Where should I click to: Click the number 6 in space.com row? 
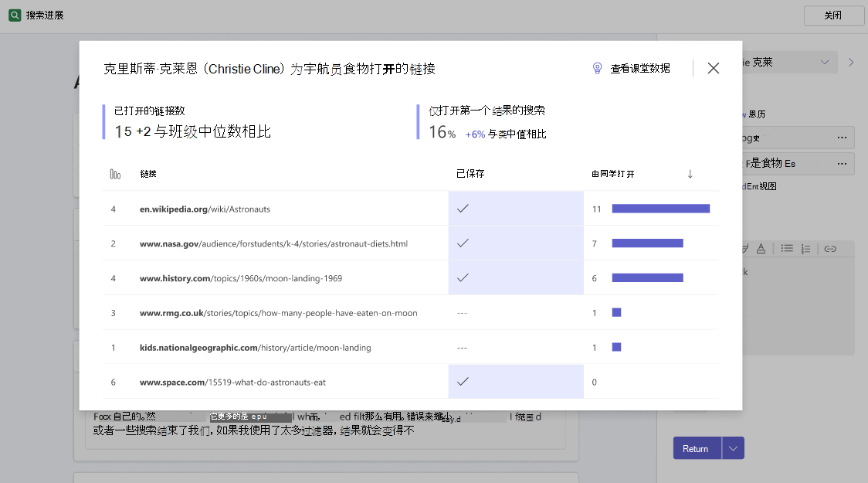point(113,383)
